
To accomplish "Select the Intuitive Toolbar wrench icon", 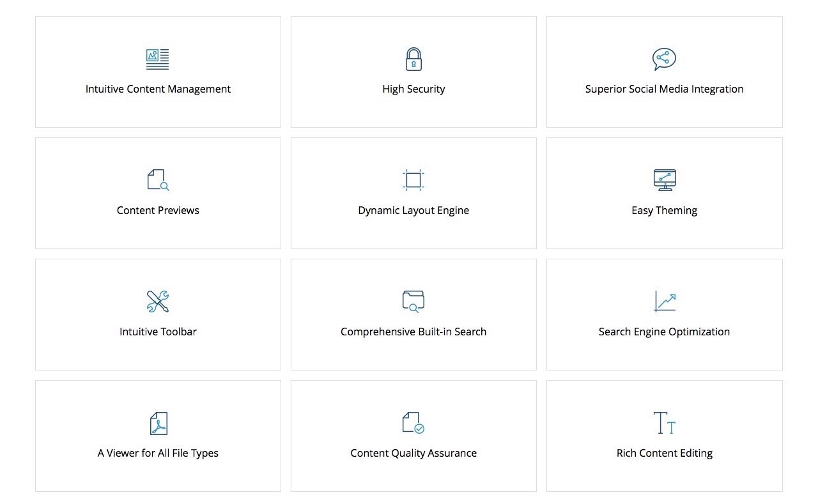I will (x=158, y=302).
